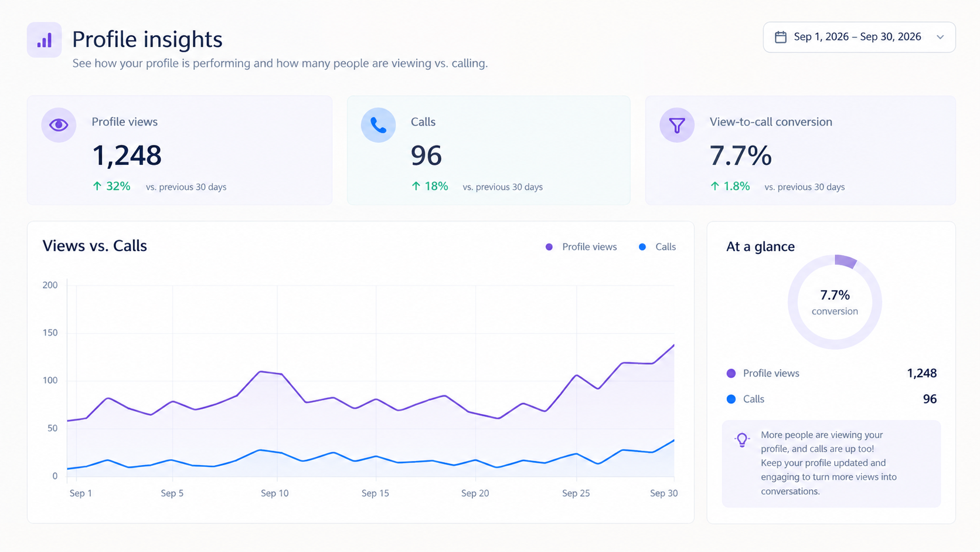
Task: Click the At a glance heading
Action: pyautogui.click(x=760, y=246)
